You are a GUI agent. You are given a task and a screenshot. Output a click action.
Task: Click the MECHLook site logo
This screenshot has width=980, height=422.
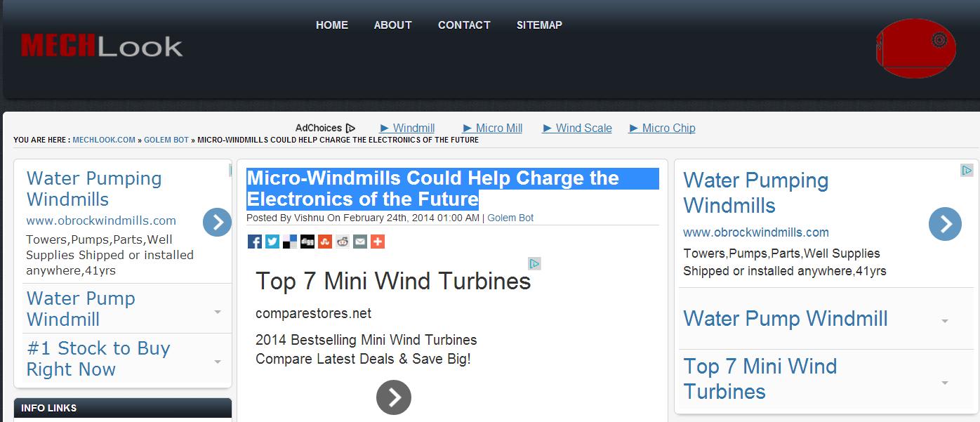point(102,46)
